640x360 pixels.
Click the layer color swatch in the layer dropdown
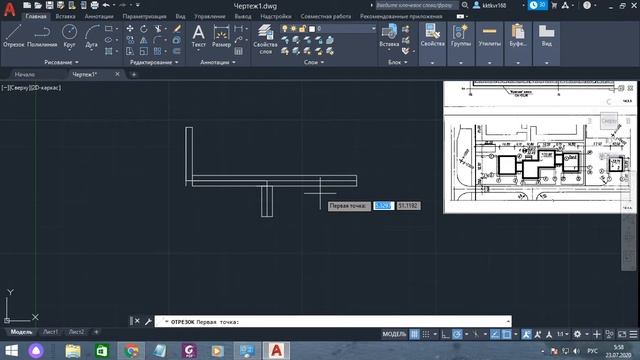pos(312,29)
